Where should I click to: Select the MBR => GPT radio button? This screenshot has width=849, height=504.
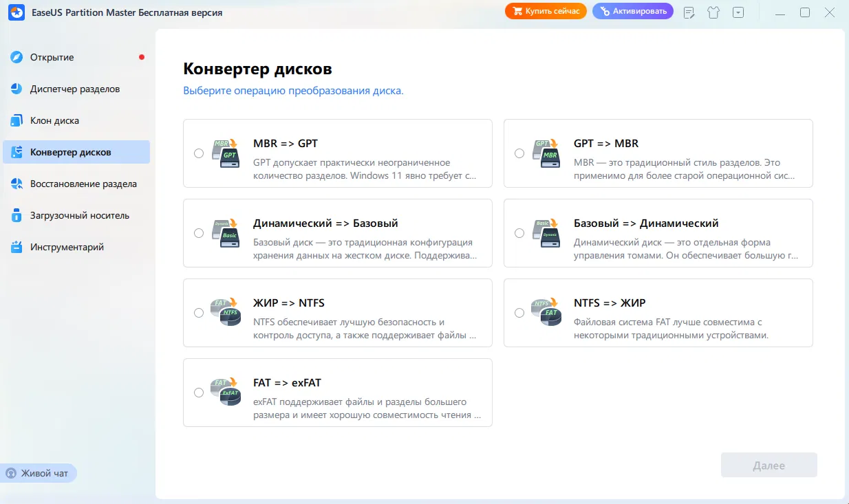[199, 153]
